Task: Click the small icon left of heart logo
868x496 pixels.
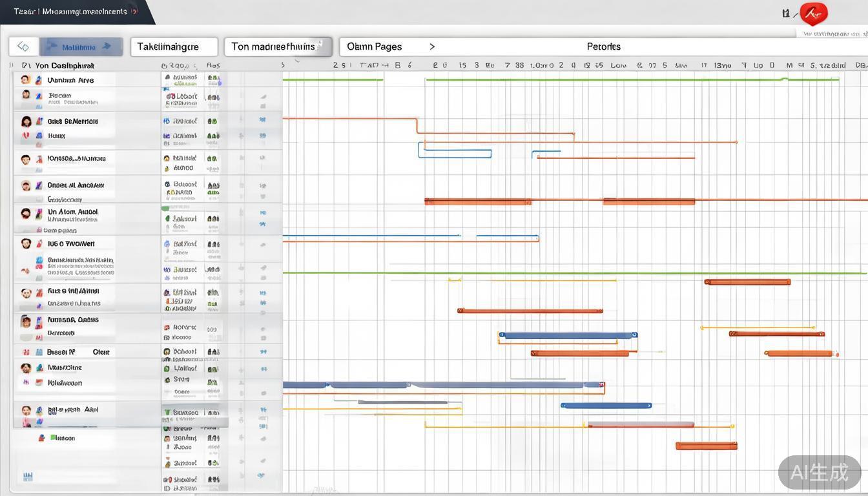Action: [786, 13]
